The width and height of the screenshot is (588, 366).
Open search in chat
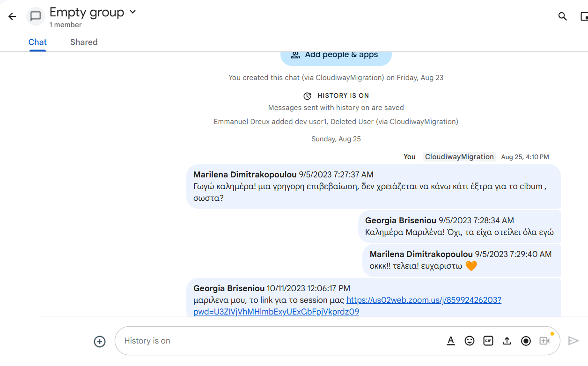click(563, 16)
